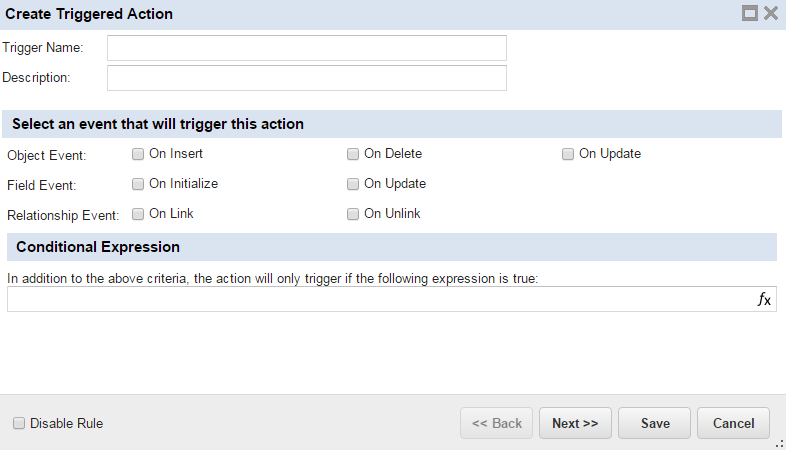Enable Field Event On Initialize
This screenshot has width=786, height=450.
(x=138, y=184)
